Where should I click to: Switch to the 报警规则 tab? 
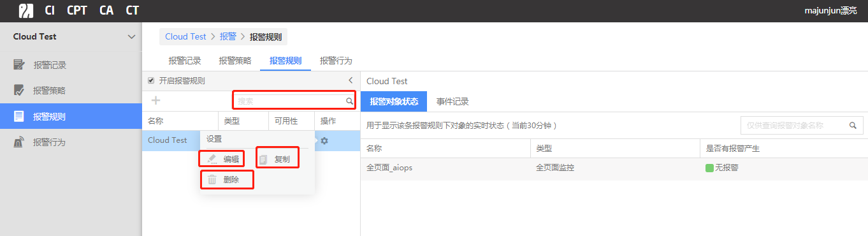coord(286,61)
